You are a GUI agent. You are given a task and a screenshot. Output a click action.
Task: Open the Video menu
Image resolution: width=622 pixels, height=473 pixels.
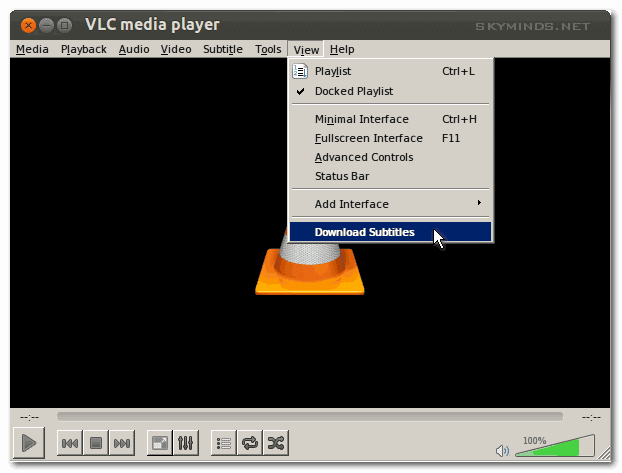[176, 49]
